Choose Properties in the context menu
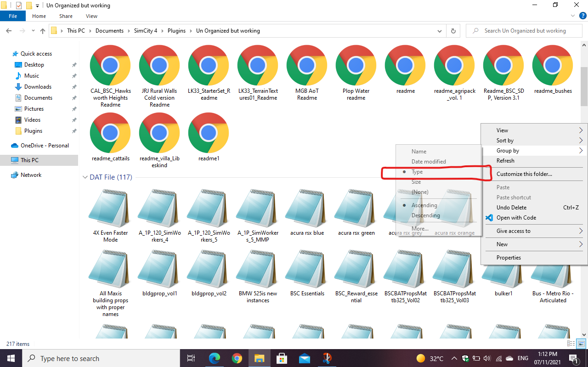Screen dimensions: 588x367 click(x=535, y=258)
